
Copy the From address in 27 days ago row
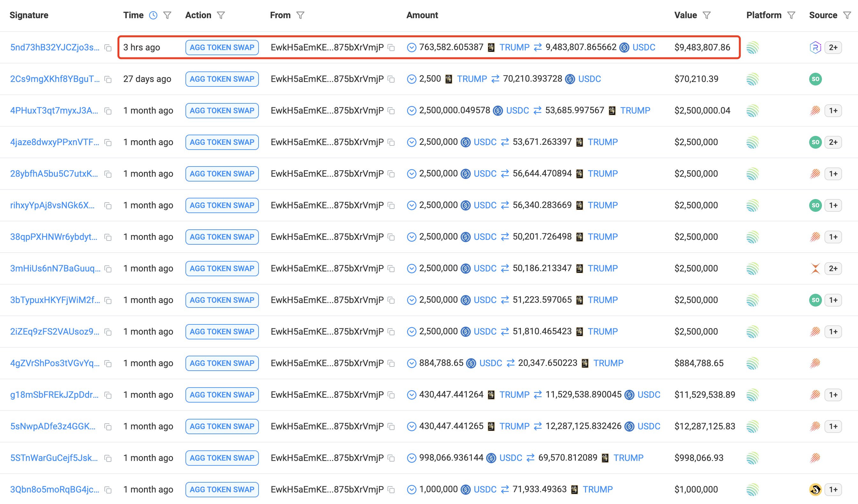[392, 79]
